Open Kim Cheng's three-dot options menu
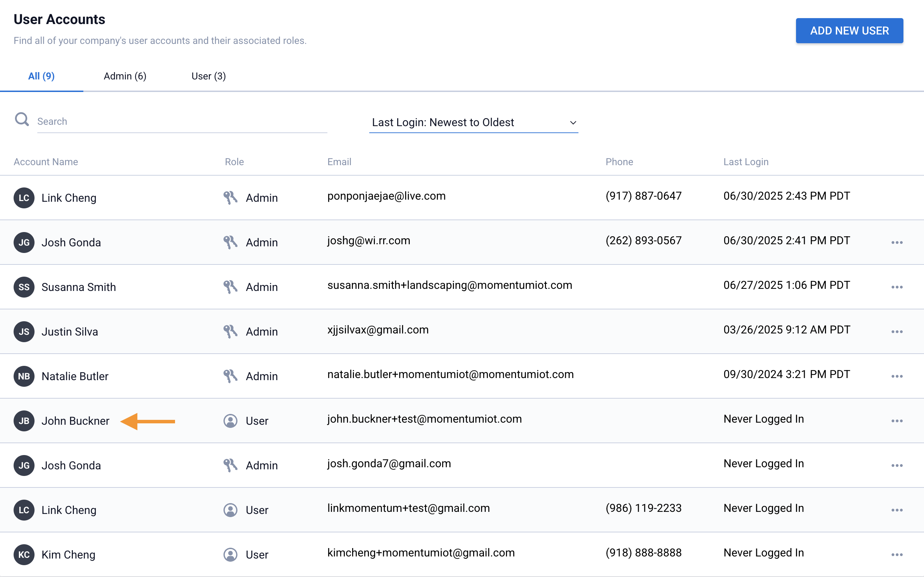This screenshot has height=577, width=924. click(896, 555)
